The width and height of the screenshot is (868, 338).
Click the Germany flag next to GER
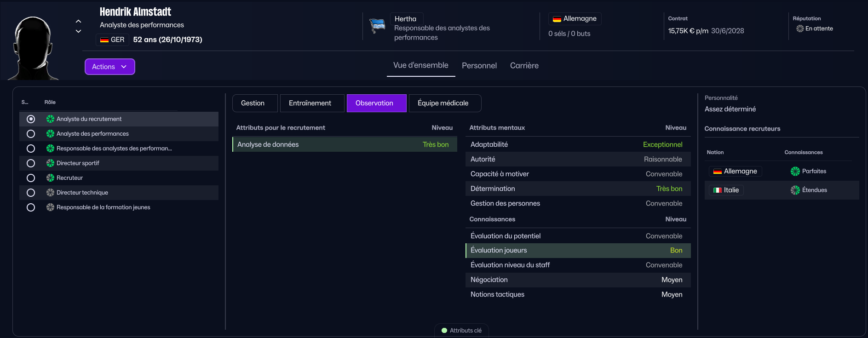pyautogui.click(x=104, y=40)
